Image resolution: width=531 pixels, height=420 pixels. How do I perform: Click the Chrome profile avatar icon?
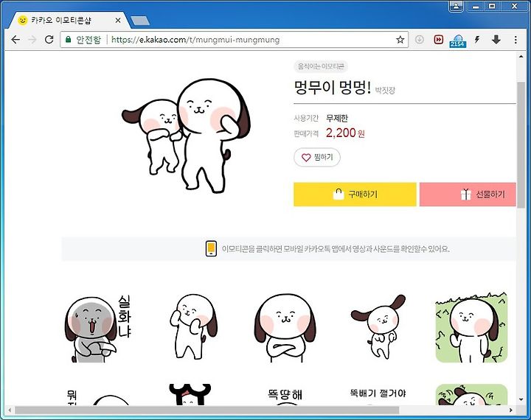[457, 6]
